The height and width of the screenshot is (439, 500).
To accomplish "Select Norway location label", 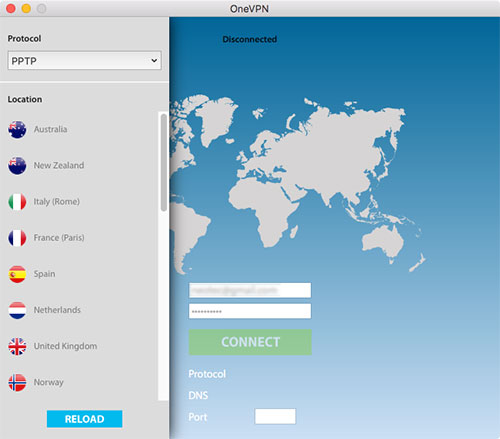I will pyautogui.click(x=49, y=382).
